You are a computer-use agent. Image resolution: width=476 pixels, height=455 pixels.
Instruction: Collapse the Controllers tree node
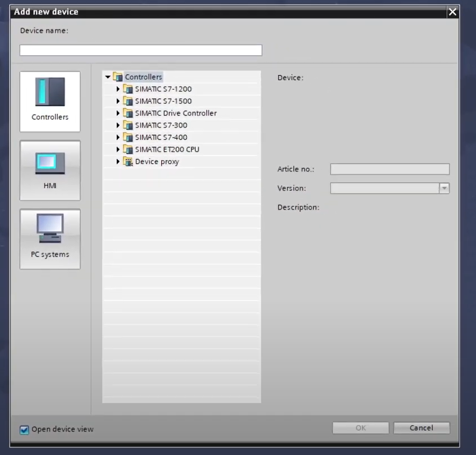[x=108, y=77]
